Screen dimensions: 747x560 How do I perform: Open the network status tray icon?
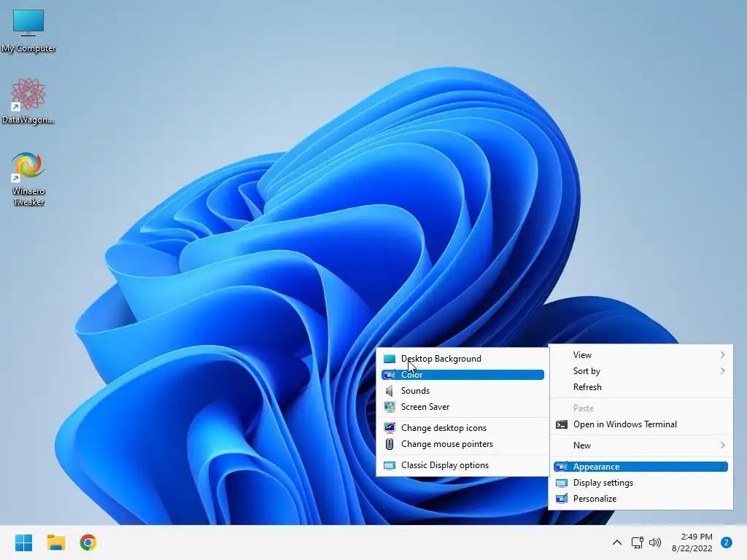tap(637, 542)
